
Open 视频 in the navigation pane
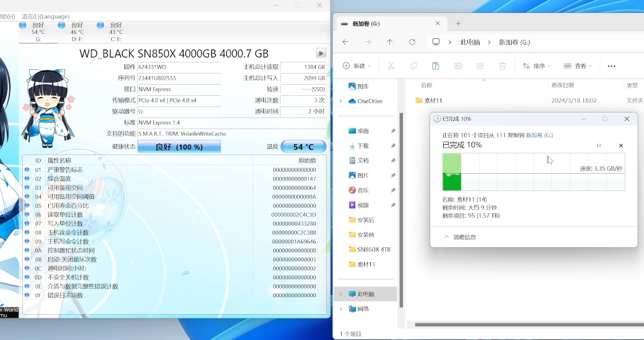click(x=358, y=205)
